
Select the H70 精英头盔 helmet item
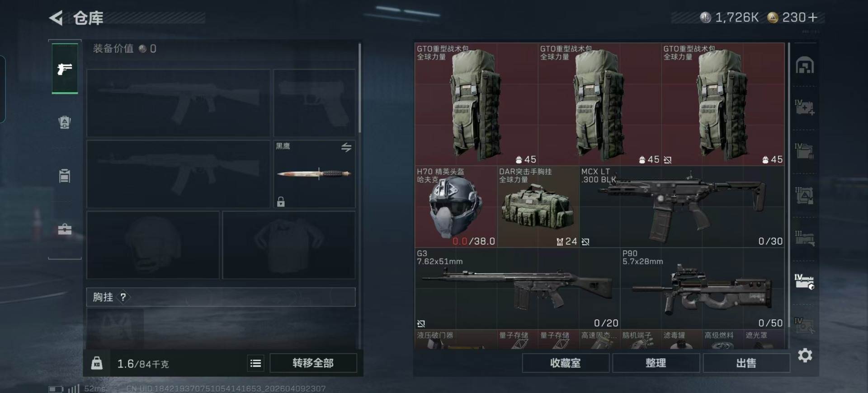(x=456, y=206)
